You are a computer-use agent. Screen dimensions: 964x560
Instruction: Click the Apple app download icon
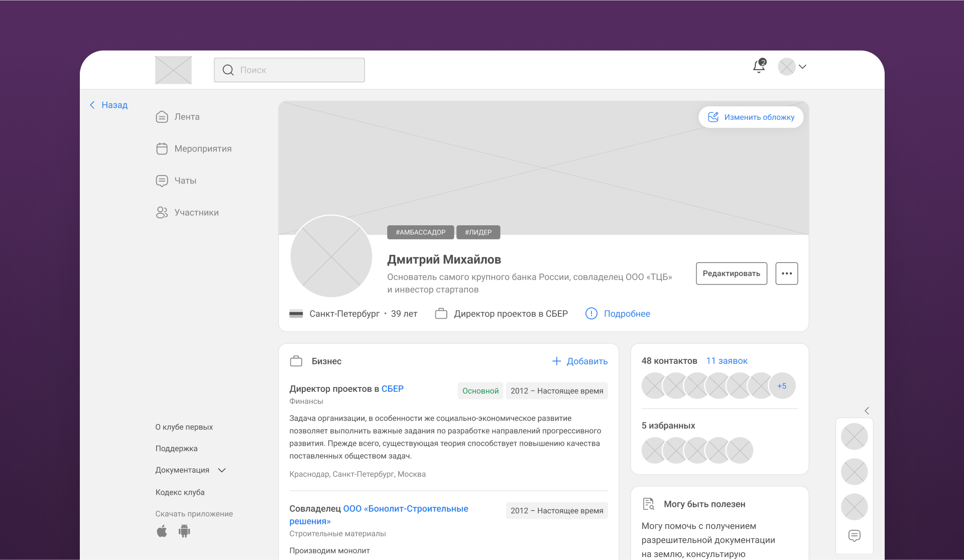[162, 531]
